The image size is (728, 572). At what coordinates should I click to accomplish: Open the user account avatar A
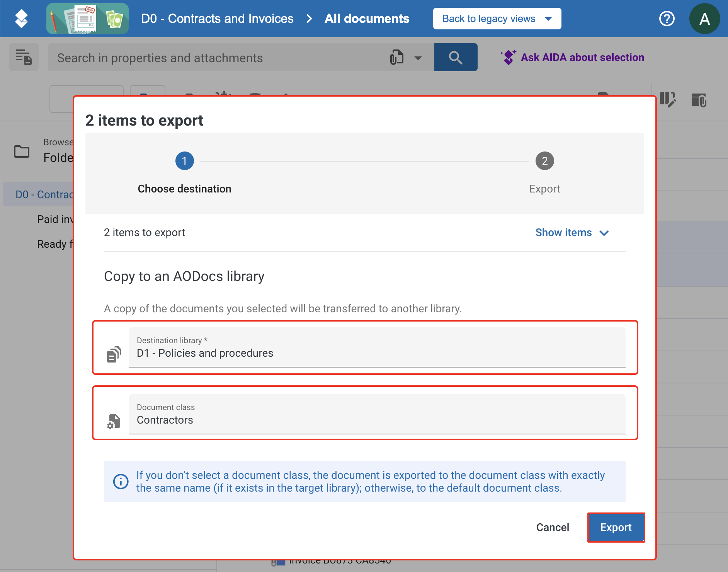tap(704, 19)
